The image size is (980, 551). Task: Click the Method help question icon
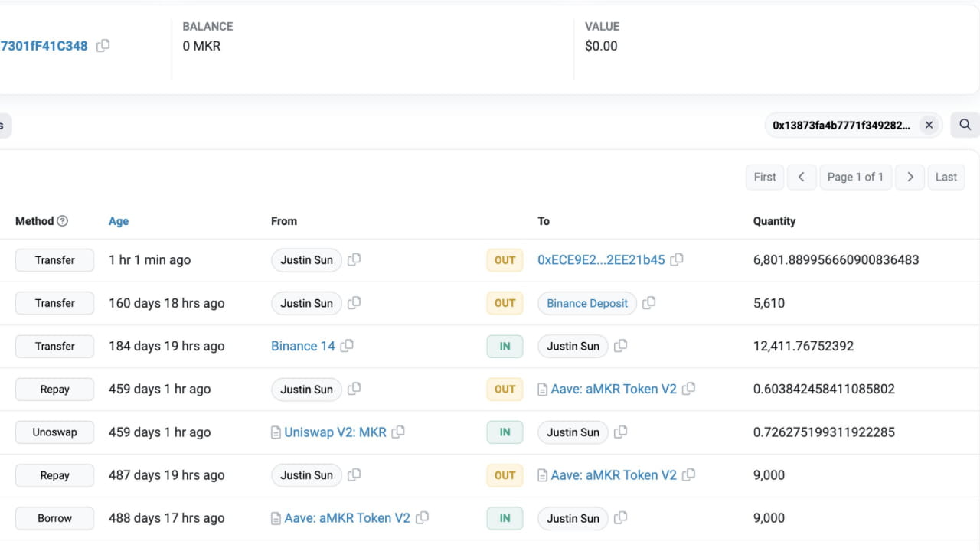[x=63, y=221]
